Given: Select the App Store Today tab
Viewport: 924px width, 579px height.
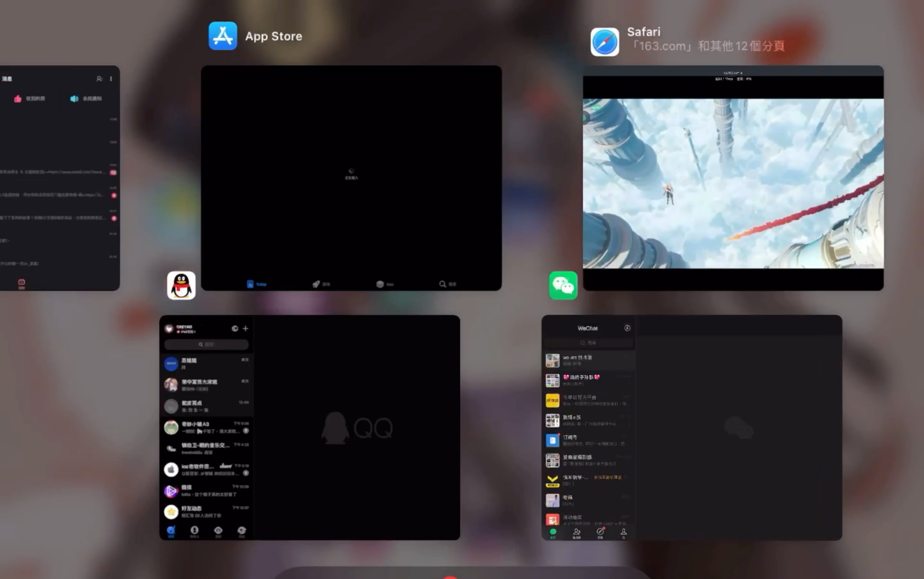Looking at the screenshot, I should [x=257, y=284].
